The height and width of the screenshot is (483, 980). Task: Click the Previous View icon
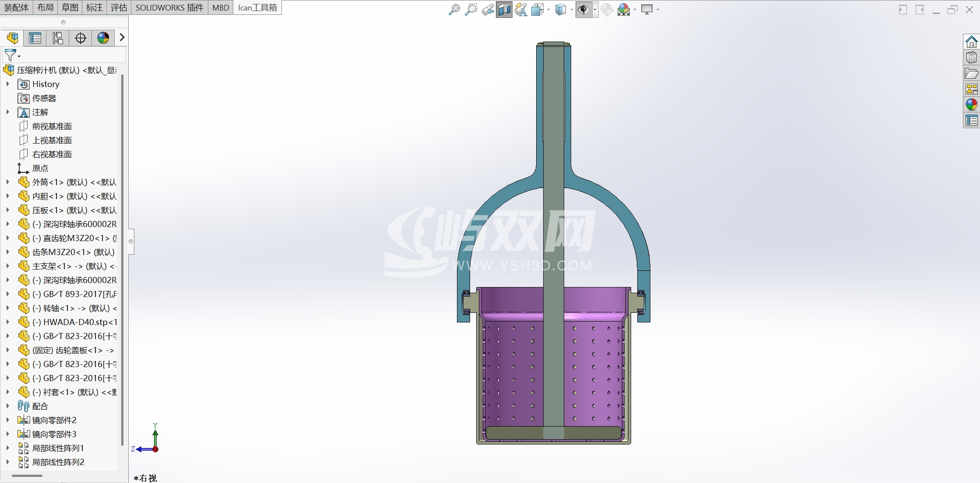pos(488,9)
